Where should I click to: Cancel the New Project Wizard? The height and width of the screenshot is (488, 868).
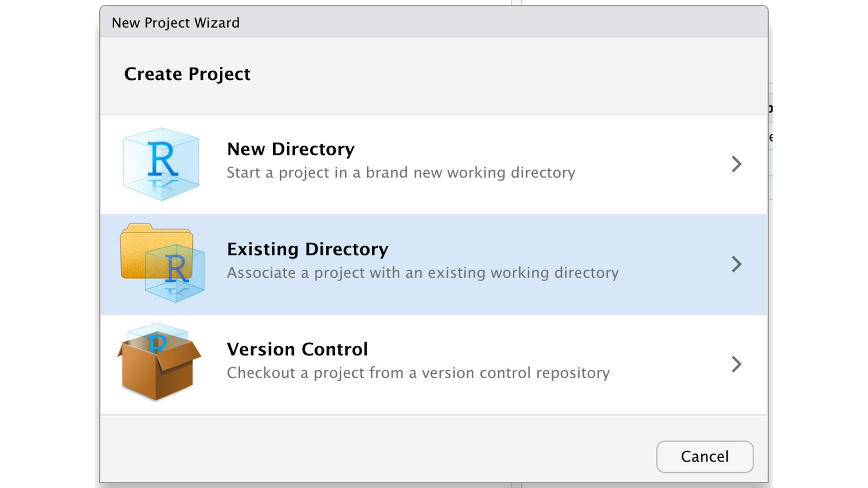(x=705, y=457)
